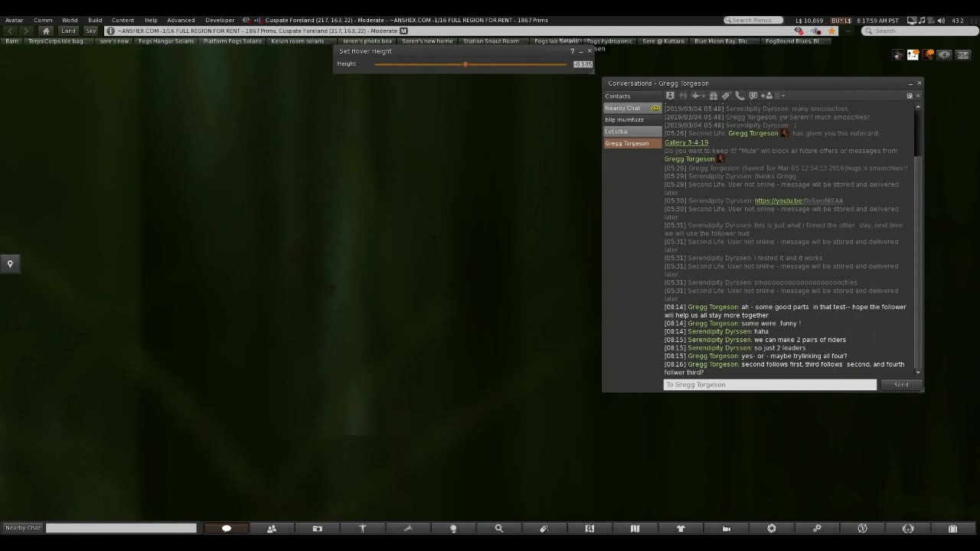
Task: Toggle the Land navigation button
Action: tap(69, 31)
